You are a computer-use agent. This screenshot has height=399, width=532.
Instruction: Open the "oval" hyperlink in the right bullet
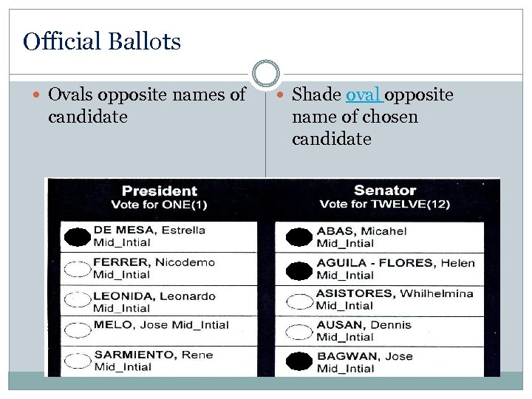pos(364,95)
